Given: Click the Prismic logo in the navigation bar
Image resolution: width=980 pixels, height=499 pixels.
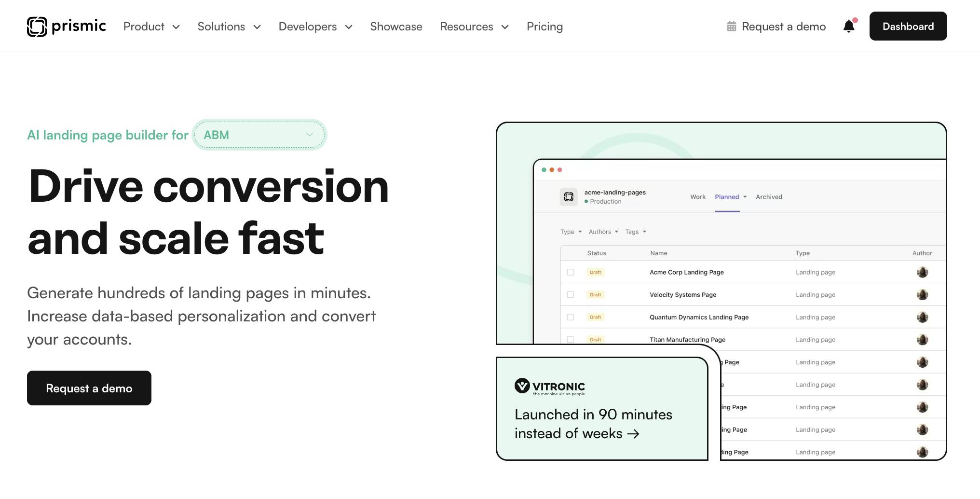Looking at the screenshot, I should [x=66, y=27].
